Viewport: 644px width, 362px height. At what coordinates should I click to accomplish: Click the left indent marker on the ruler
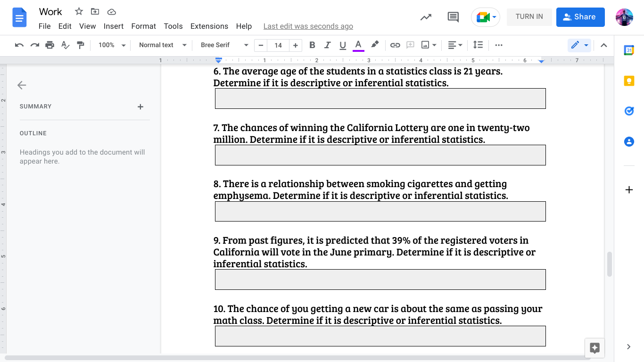(218, 60)
